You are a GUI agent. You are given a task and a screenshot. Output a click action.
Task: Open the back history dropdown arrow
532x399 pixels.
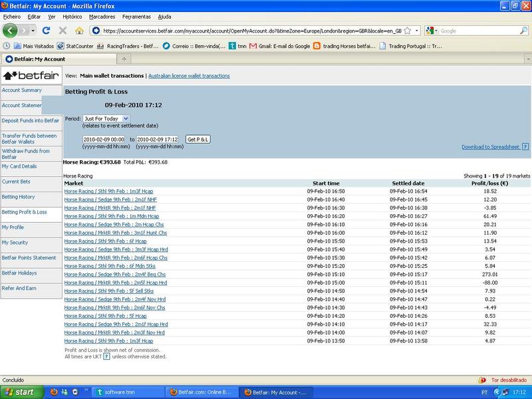33,31
